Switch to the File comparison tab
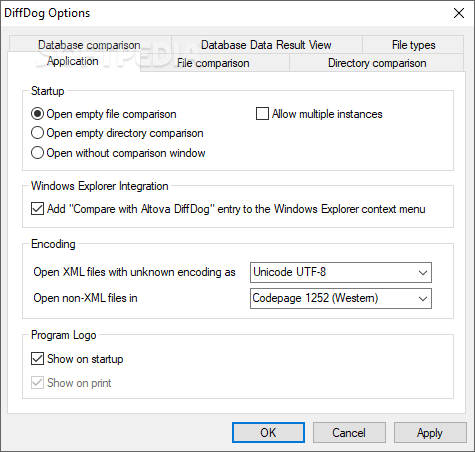The width and height of the screenshot is (475, 452). (x=213, y=63)
